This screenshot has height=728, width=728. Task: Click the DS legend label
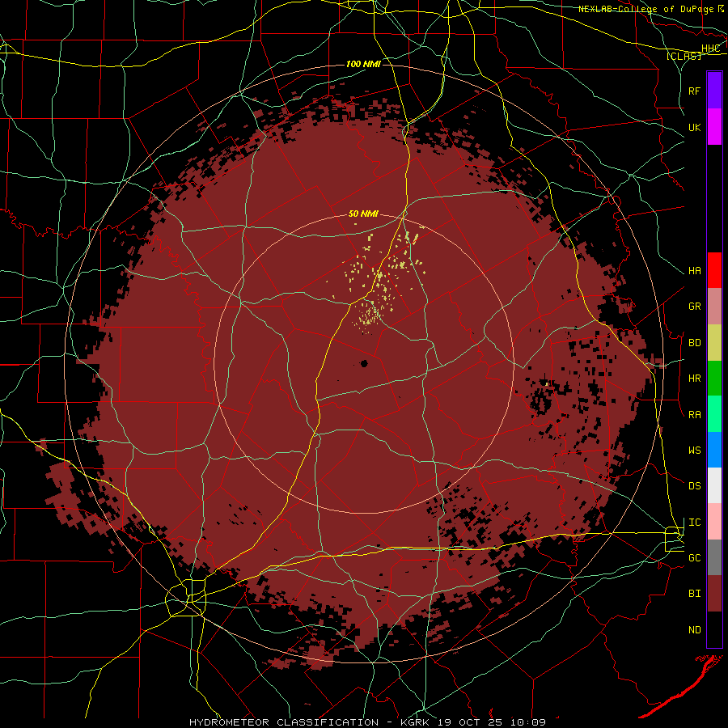coord(694,486)
